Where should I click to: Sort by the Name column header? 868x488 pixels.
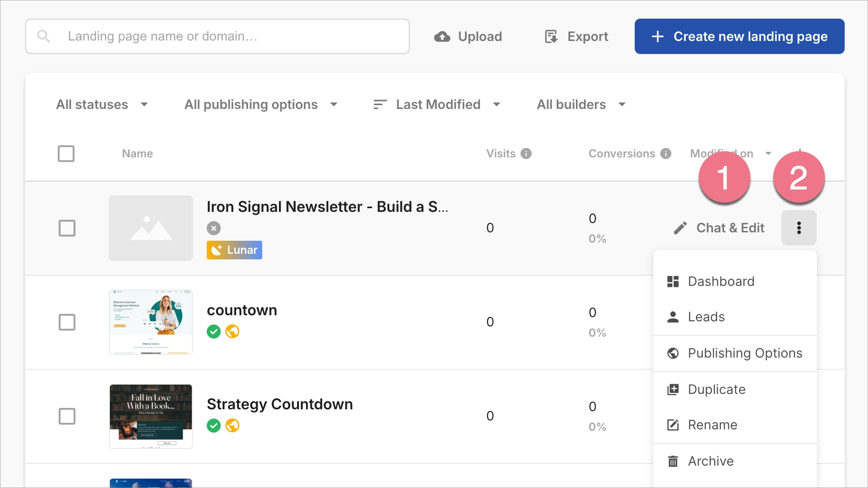[x=137, y=154]
